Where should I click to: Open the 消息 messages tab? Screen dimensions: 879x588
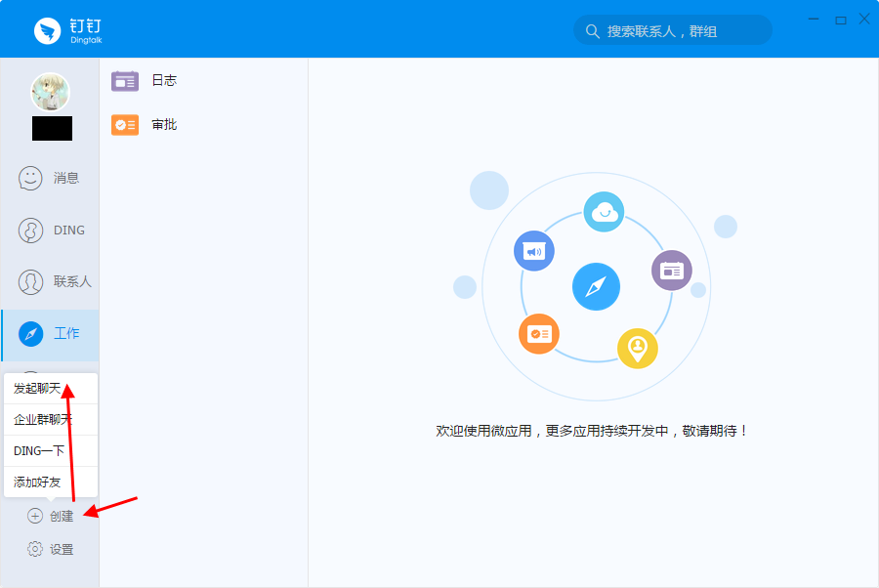pos(49,178)
